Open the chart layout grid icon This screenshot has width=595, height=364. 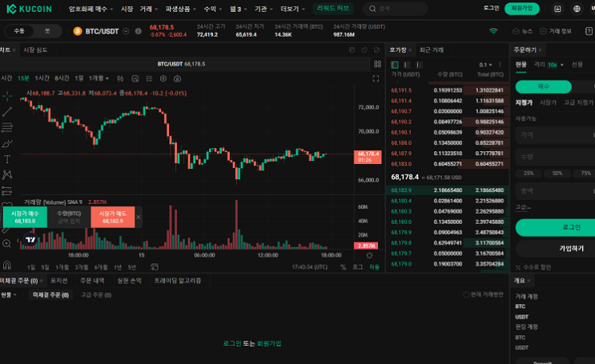coord(377,64)
